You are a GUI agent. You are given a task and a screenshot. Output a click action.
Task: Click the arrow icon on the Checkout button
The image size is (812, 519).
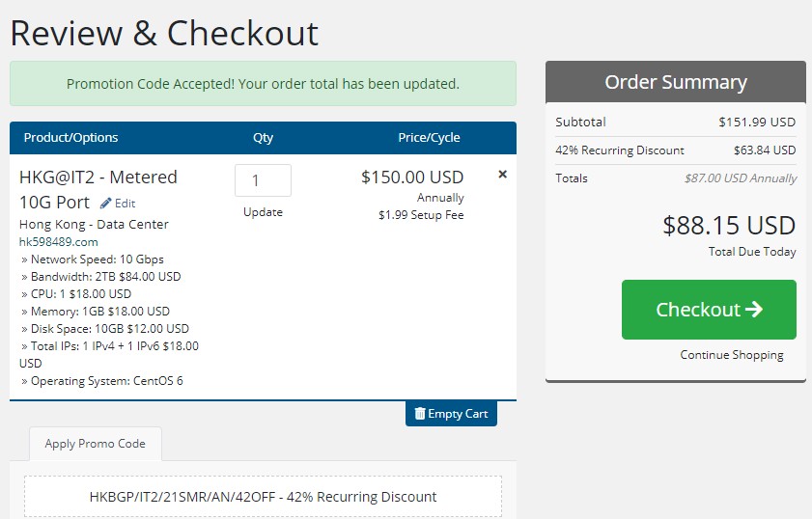(x=754, y=310)
